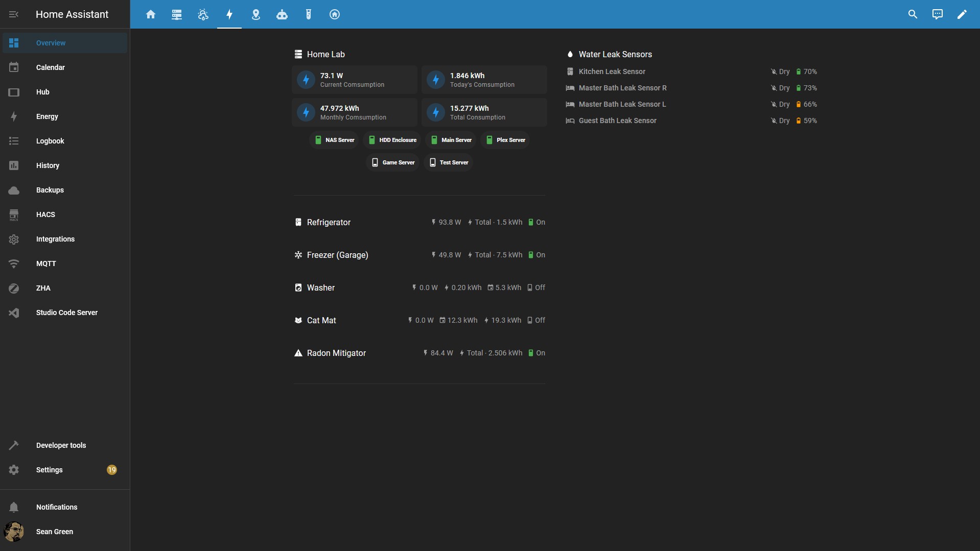Open the lightning bolt energy view tab

pyautogui.click(x=229, y=14)
